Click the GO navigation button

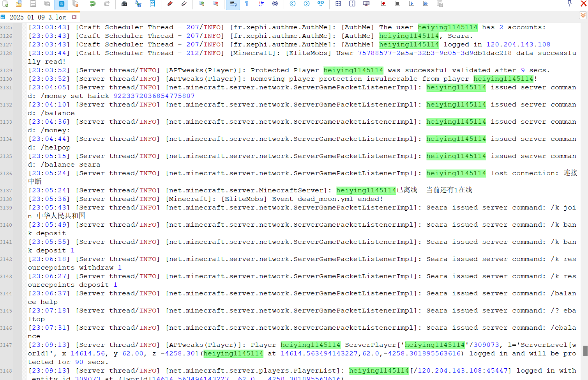[x=321, y=4]
